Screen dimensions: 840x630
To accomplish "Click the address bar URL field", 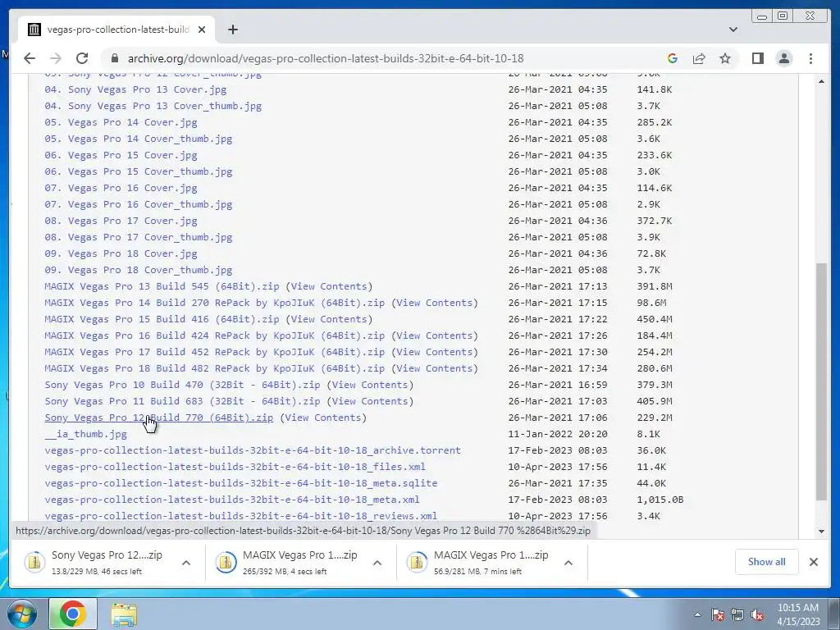I will click(326, 58).
